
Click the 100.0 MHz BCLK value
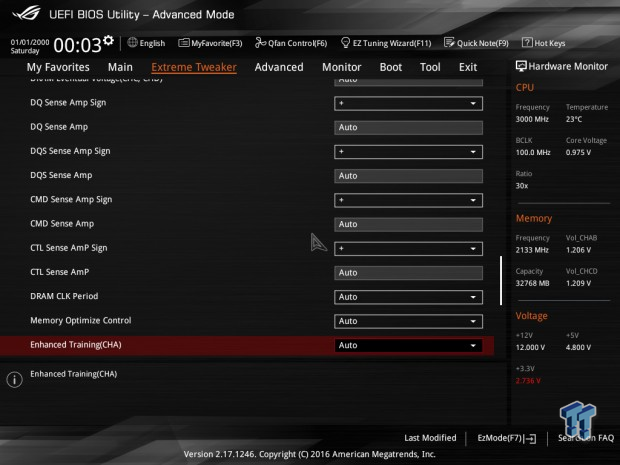point(533,153)
